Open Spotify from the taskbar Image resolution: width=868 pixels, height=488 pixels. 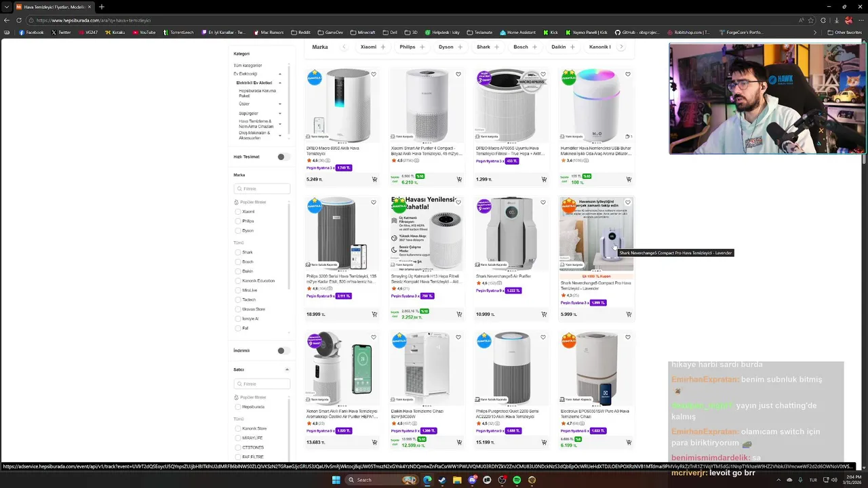(517, 480)
